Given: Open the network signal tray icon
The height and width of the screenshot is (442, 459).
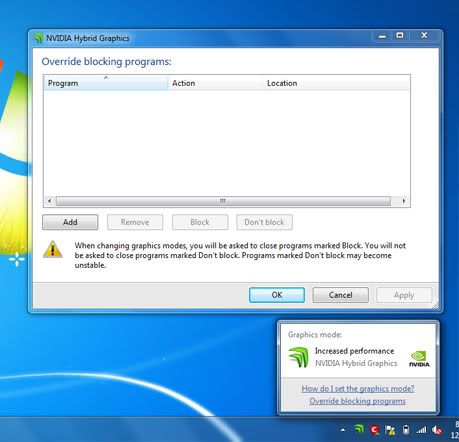Looking at the screenshot, I should point(421,430).
